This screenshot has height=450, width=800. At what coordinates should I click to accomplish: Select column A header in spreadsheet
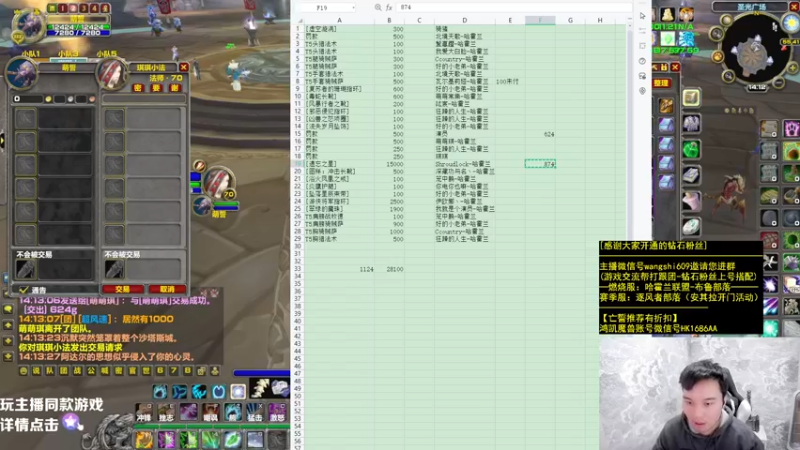(x=339, y=20)
